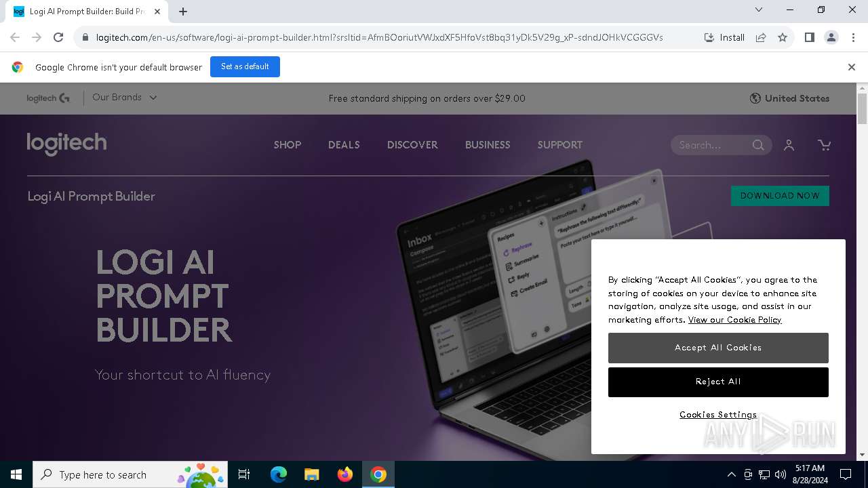Launch Firefox from the taskbar
Screen dimensions: 868x488
(x=345, y=474)
